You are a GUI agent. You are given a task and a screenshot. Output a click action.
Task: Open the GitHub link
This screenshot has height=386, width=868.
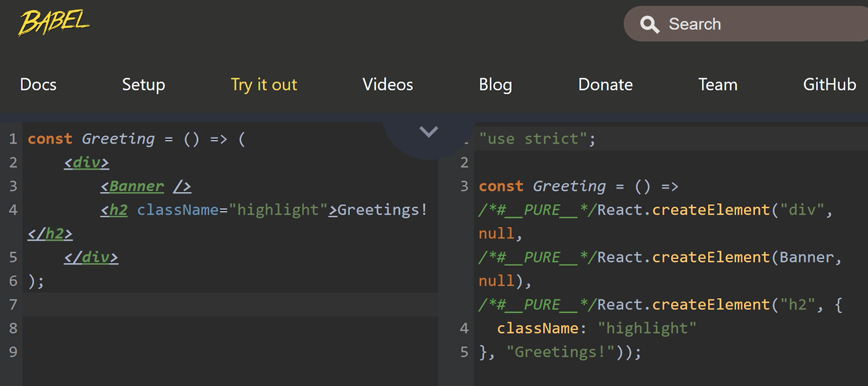[829, 85]
